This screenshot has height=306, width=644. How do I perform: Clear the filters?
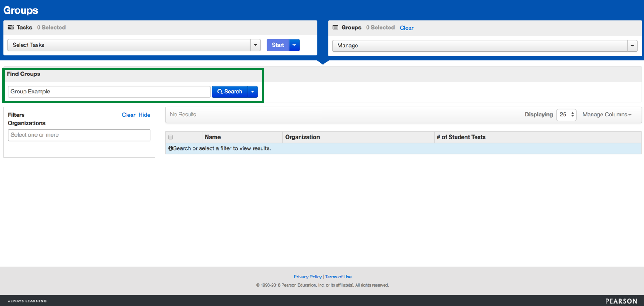pos(128,115)
